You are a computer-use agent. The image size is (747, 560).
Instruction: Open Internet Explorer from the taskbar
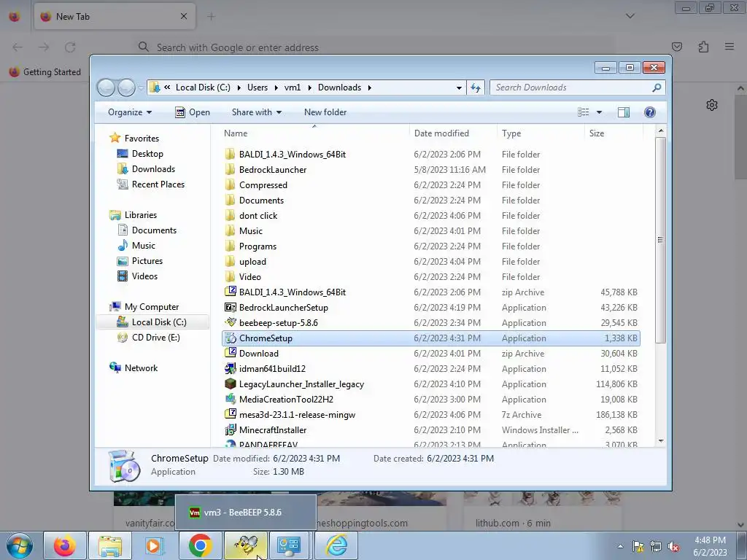click(x=336, y=545)
